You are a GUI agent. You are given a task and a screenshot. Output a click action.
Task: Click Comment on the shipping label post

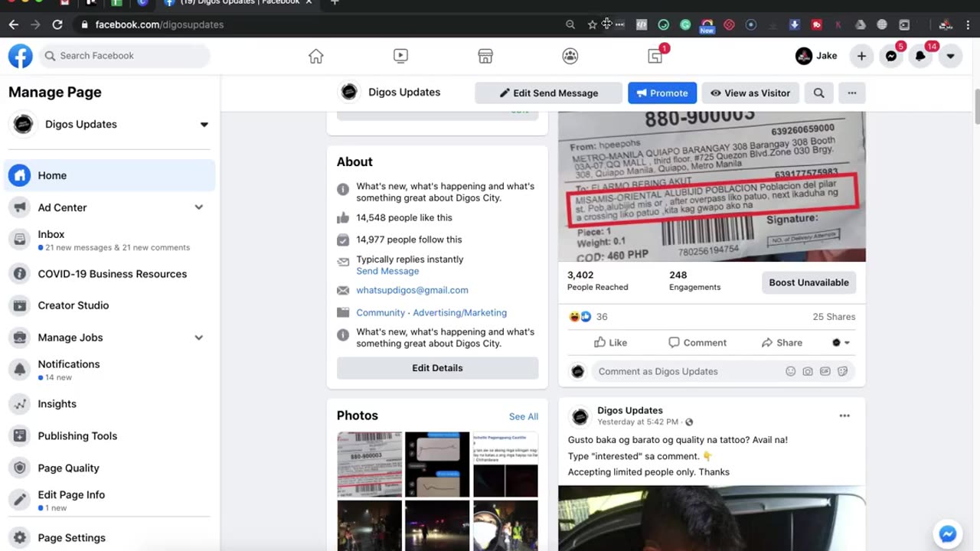click(697, 343)
